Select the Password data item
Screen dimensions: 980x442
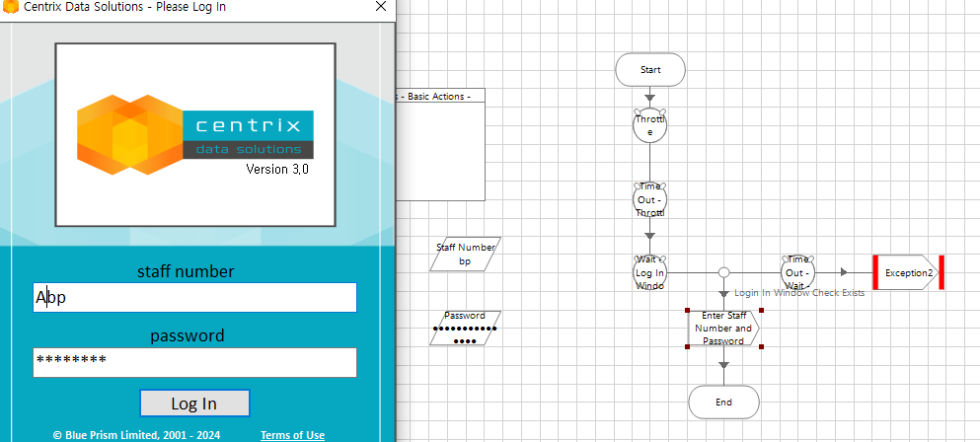tap(465, 328)
